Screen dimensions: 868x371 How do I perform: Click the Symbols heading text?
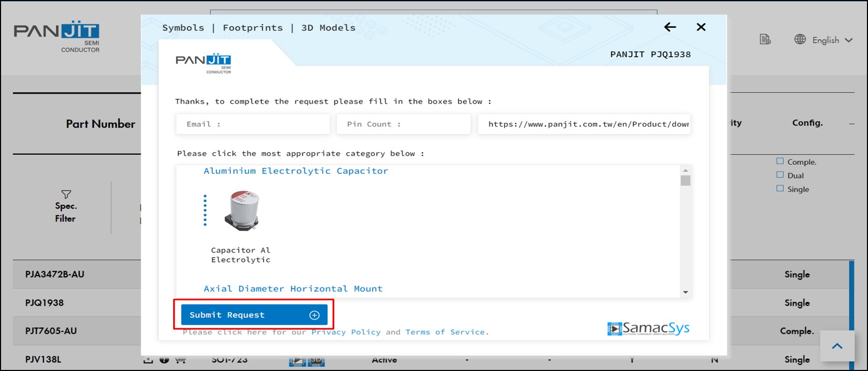point(183,28)
